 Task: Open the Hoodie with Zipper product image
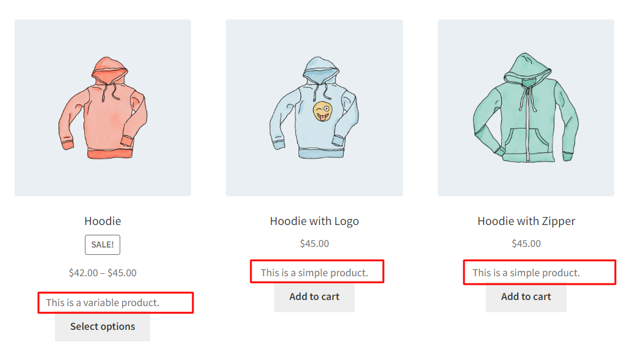pos(526,107)
